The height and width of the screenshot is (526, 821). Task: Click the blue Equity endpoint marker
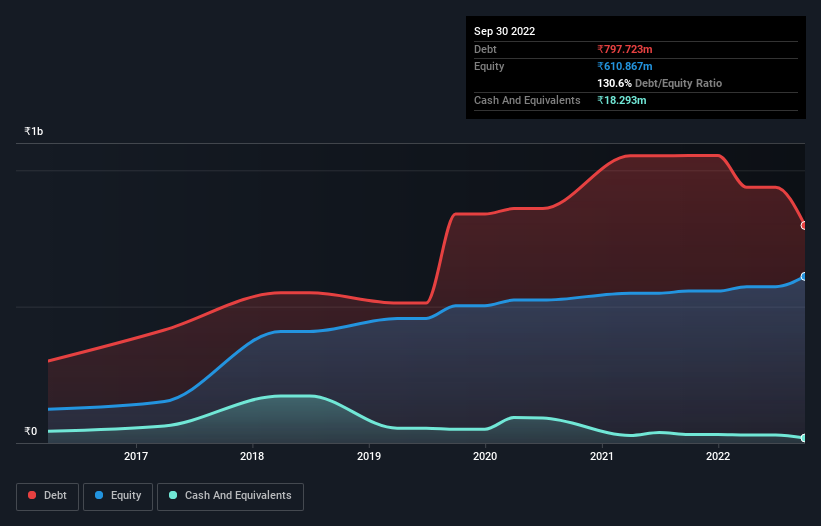pyautogui.click(x=804, y=276)
